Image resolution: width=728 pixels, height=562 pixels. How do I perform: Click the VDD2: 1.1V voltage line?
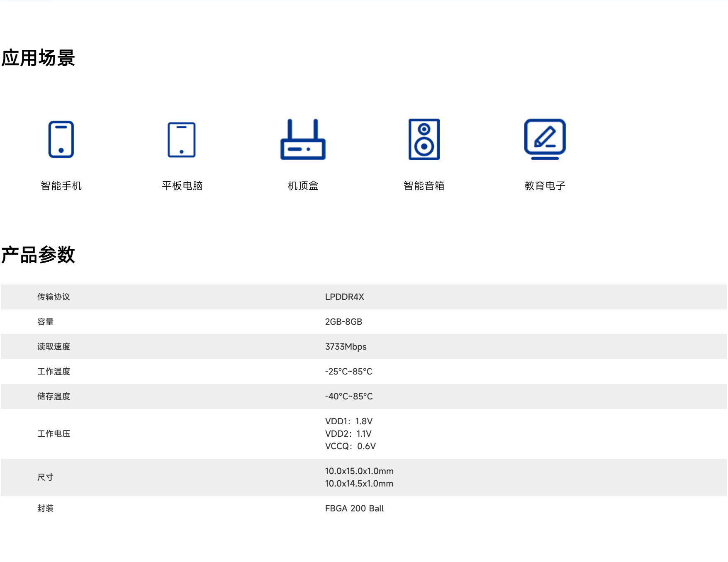tap(348, 434)
